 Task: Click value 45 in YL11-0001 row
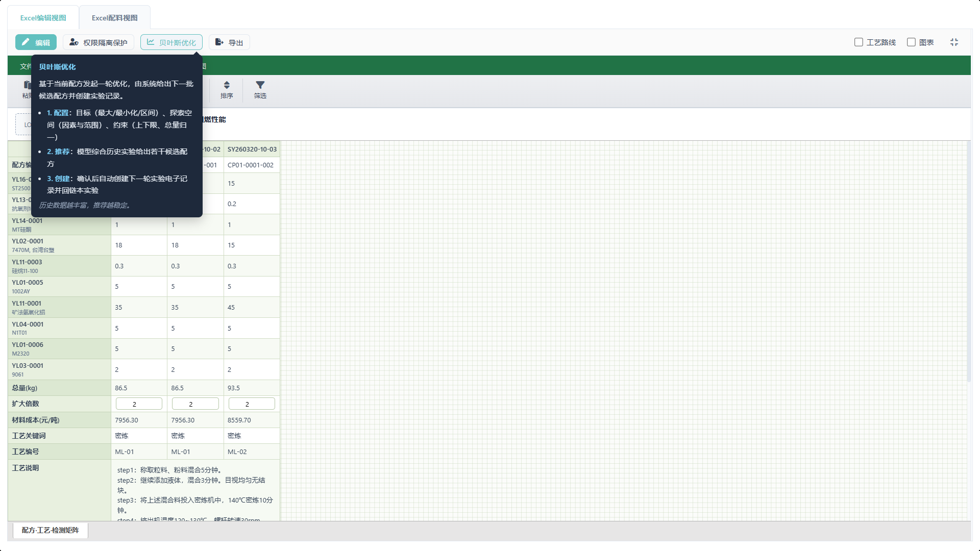[252, 307]
